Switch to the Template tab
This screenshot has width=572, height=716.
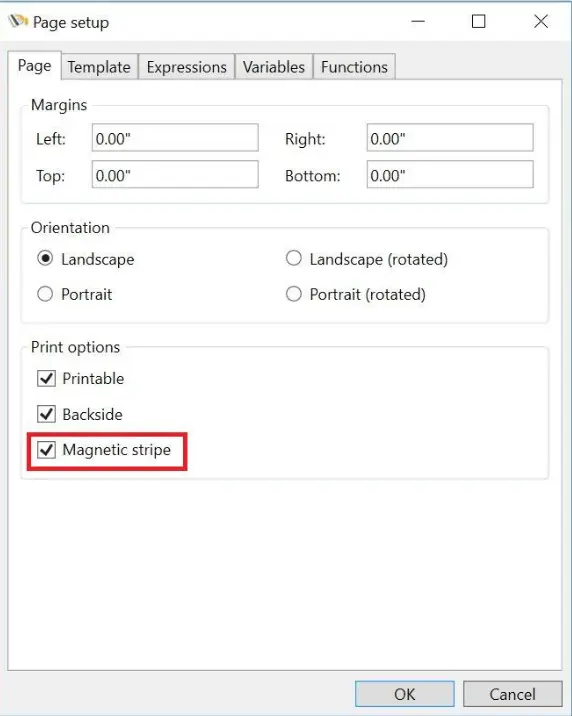[x=99, y=67]
